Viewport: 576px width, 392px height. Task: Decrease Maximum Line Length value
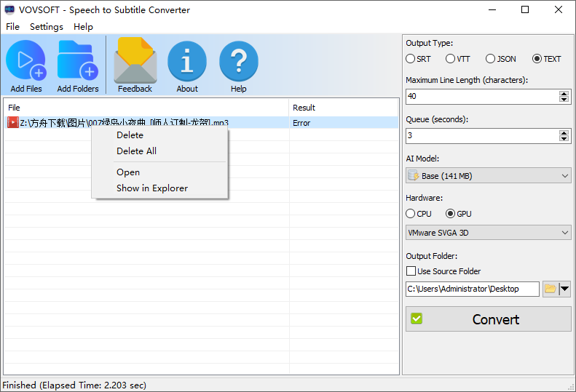click(x=564, y=99)
